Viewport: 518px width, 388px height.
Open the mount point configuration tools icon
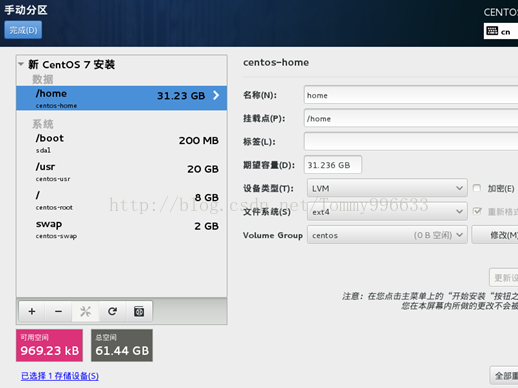(x=85, y=311)
